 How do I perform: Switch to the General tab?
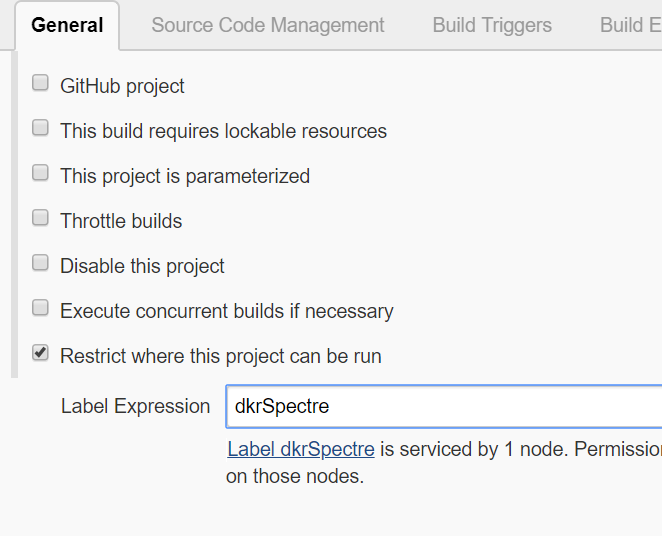point(67,25)
